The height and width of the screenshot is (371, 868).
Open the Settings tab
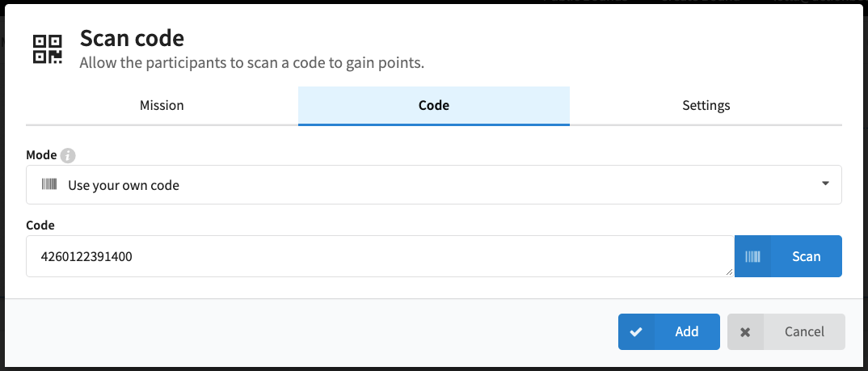[x=706, y=105]
